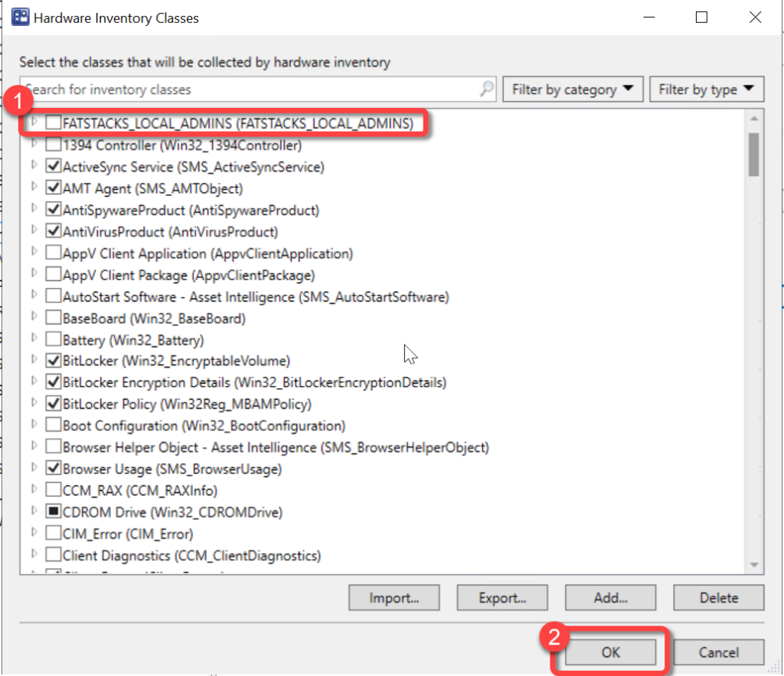Confirm with the OK button
The width and height of the screenshot is (784, 676).
pos(610,652)
